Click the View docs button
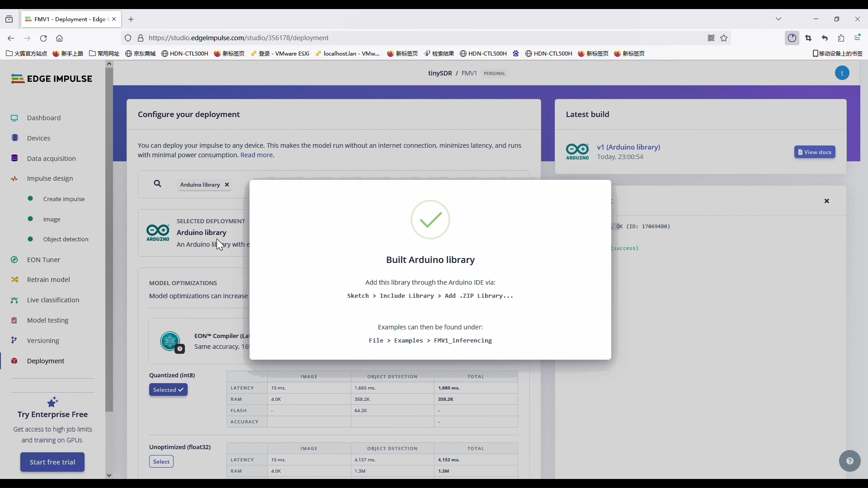 tap(815, 152)
